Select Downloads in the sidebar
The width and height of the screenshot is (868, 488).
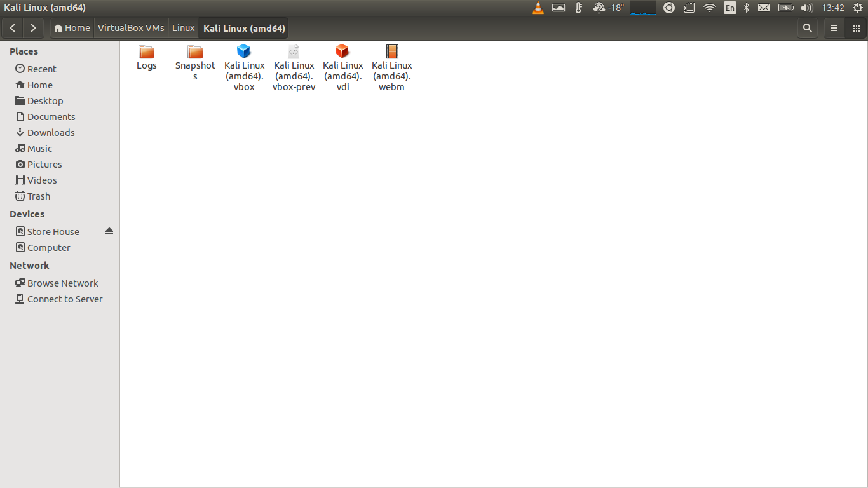(51, 132)
